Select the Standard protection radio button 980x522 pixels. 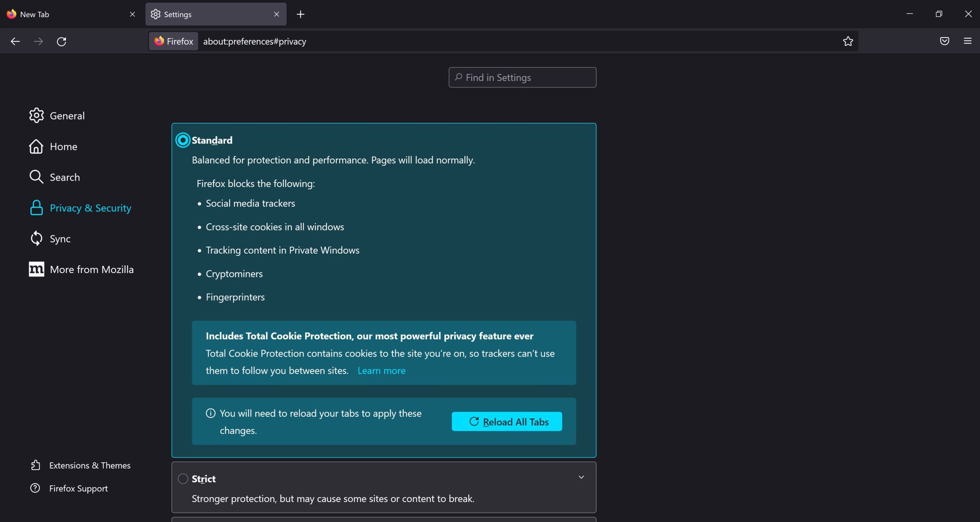tap(183, 140)
